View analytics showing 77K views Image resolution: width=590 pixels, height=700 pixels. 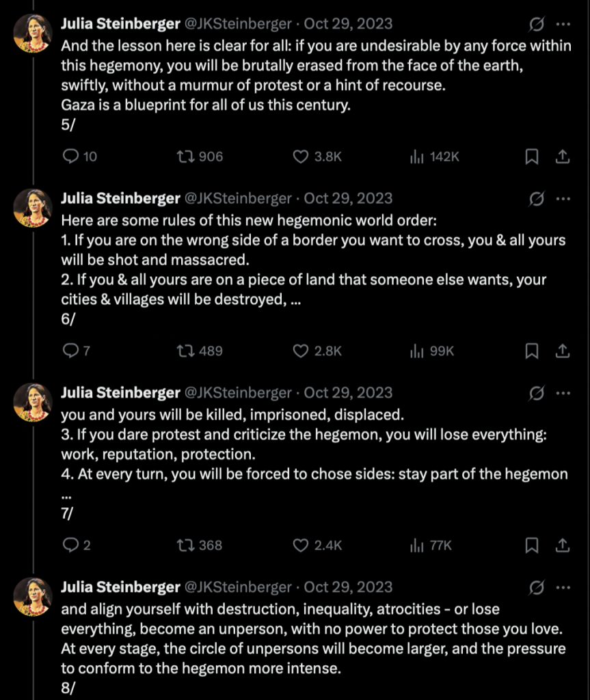[416, 545]
